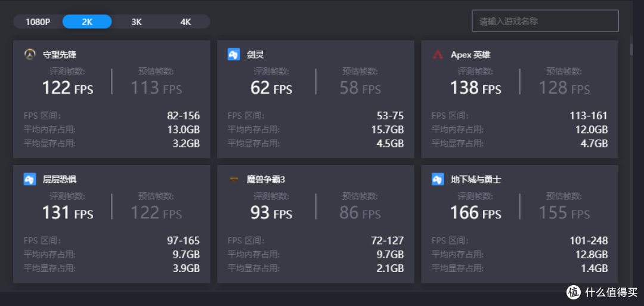
Task: Click the 101-248 FPS range value
Action: pos(589,241)
